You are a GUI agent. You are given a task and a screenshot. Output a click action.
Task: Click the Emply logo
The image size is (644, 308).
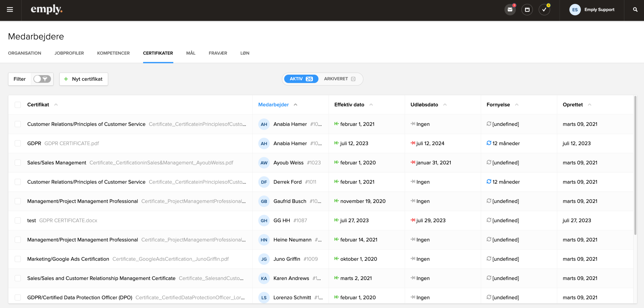(46, 10)
